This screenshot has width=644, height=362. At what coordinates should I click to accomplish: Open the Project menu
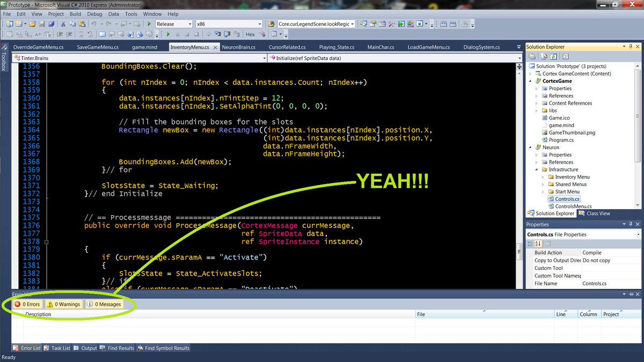pos(56,14)
